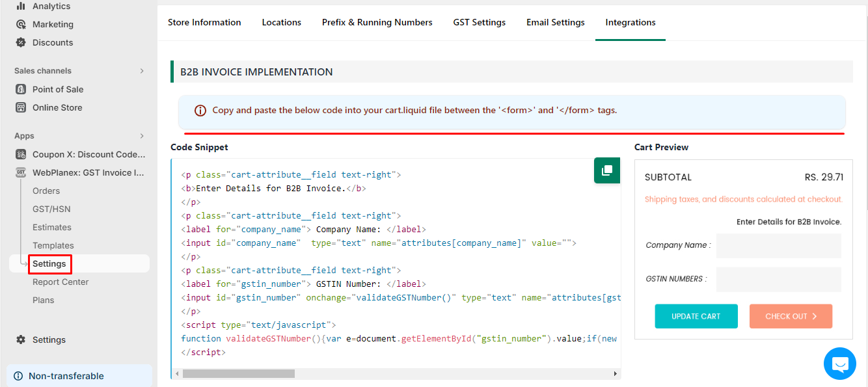The height and width of the screenshot is (387, 868).
Task: Click the Company Name input in cart preview
Action: [x=779, y=245]
